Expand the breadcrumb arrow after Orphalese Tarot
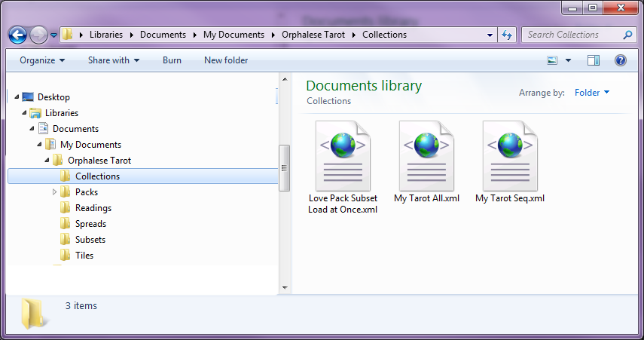The width and height of the screenshot is (644, 340). point(353,35)
